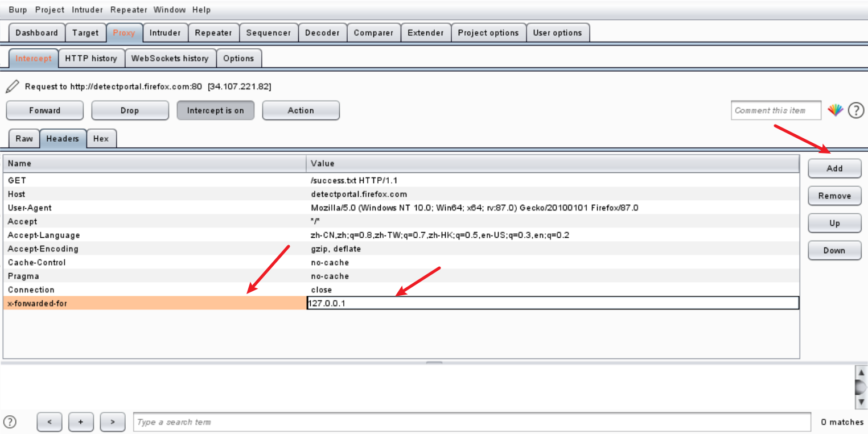This screenshot has width=868, height=434.
Task: Open the User options tab
Action: point(558,32)
